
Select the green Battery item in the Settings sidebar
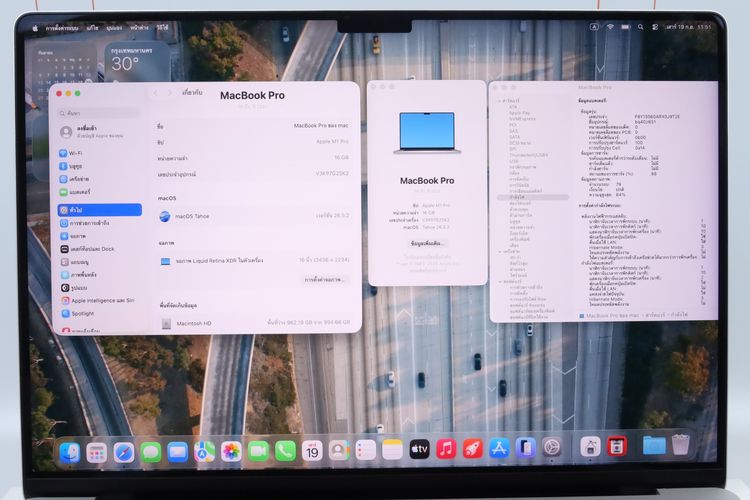click(x=99, y=192)
